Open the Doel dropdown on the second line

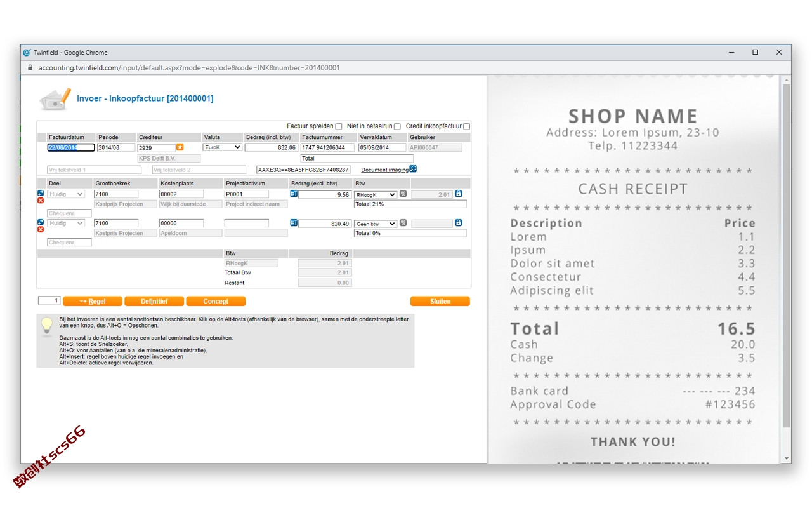(66, 224)
